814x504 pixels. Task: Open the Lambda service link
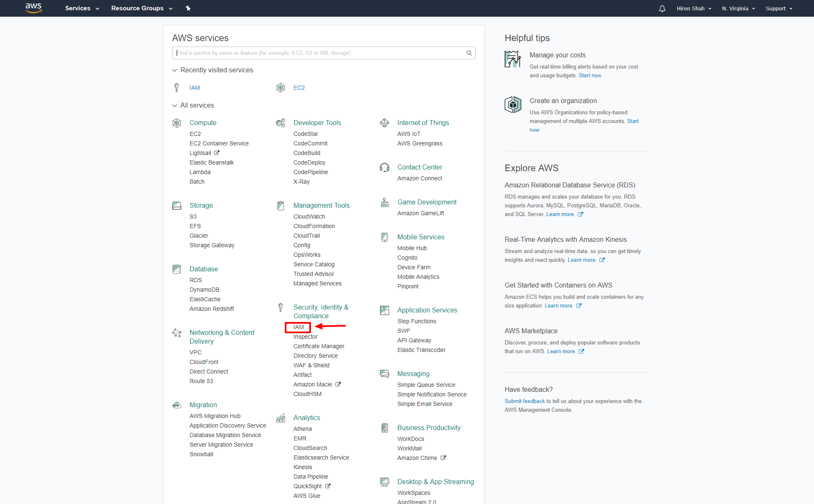[200, 172]
